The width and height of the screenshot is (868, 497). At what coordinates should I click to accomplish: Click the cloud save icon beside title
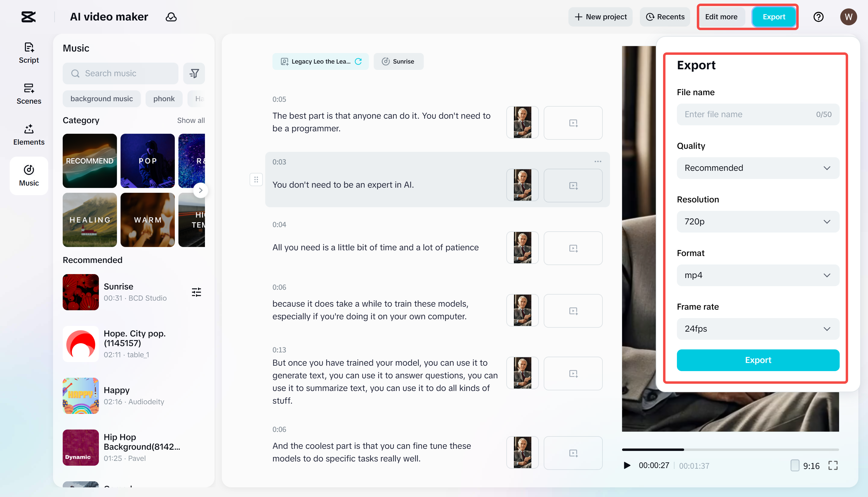coord(171,17)
